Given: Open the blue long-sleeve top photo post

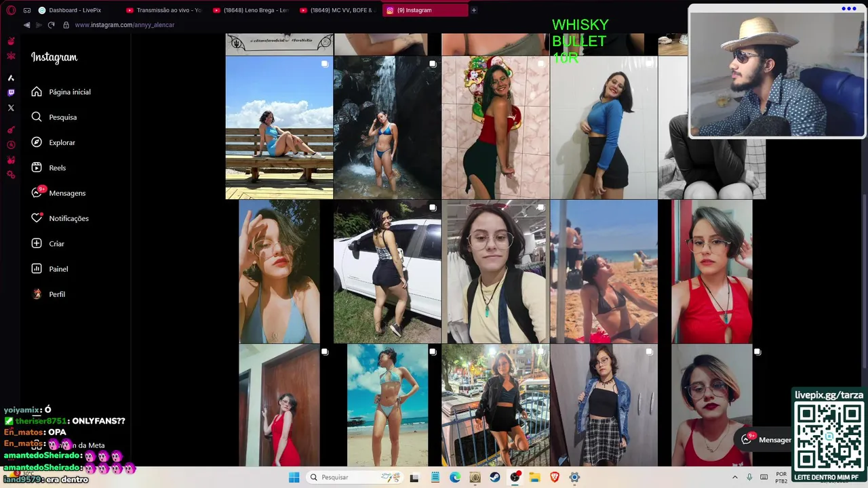Looking at the screenshot, I should [x=604, y=127].
